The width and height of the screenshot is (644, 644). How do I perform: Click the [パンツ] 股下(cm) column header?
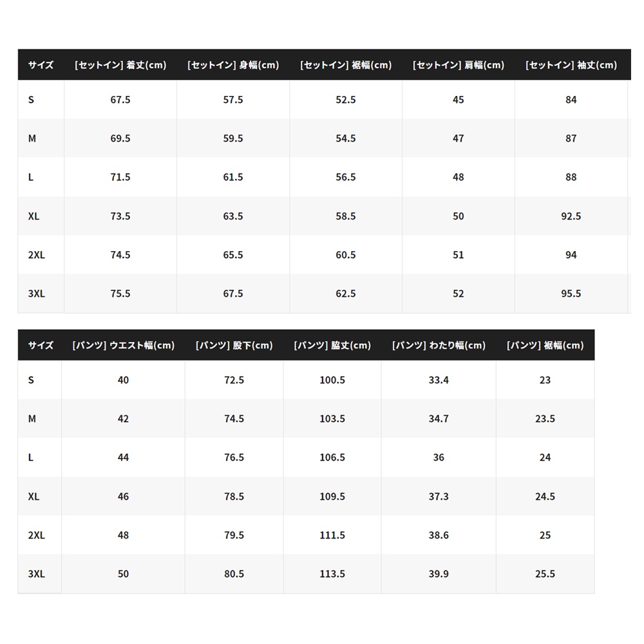tap(234, 345)
